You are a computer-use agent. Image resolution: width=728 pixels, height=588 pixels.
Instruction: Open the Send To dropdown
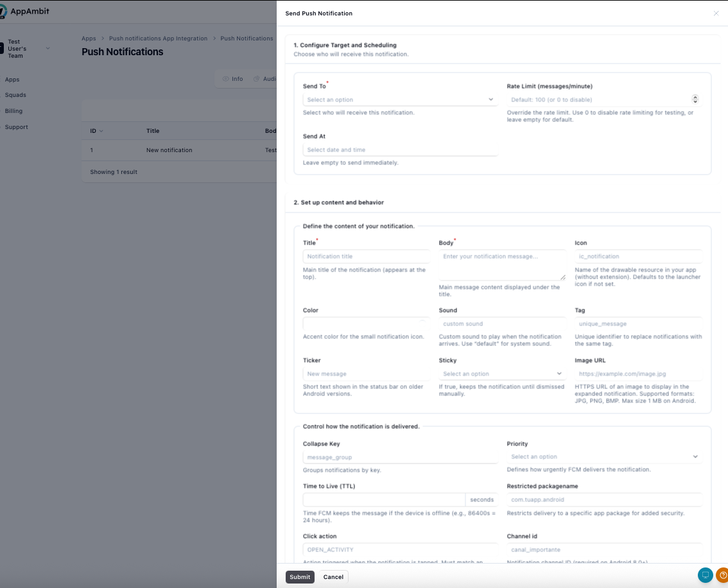click(399, 99)
